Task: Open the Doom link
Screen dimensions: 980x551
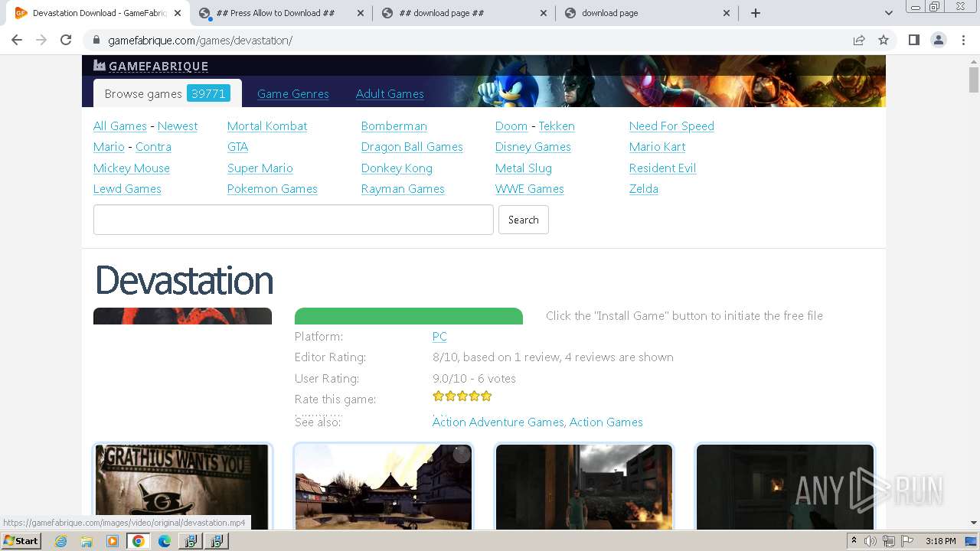Action: (x=511, y=126)
